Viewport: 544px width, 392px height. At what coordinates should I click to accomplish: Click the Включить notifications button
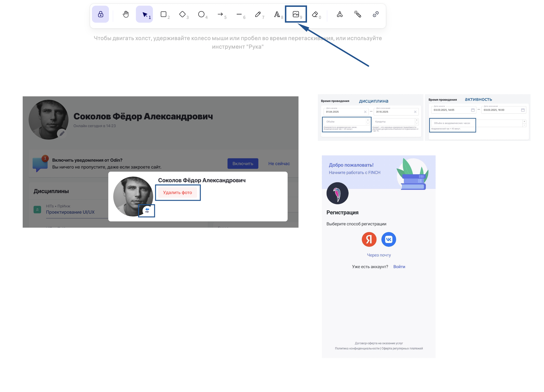tap(243, 163)
